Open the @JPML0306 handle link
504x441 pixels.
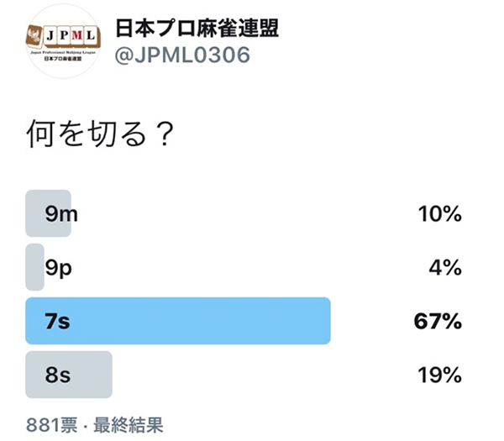pyautogui.click(x=182, y=55)
